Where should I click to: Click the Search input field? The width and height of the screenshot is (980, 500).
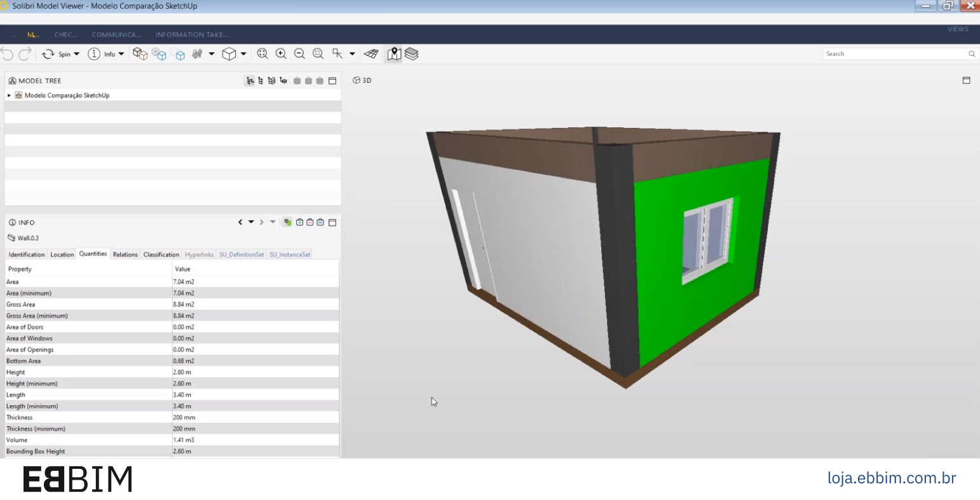click(x=899, y=54)
